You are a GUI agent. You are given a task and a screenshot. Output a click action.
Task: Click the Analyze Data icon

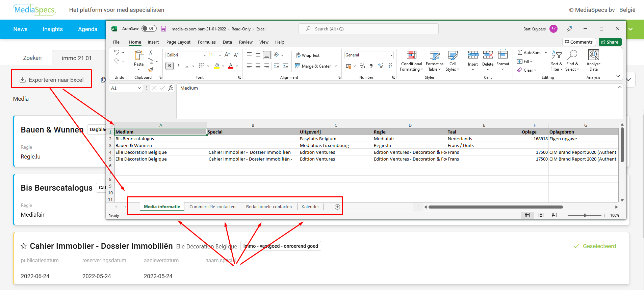click(x=593, y=55)
